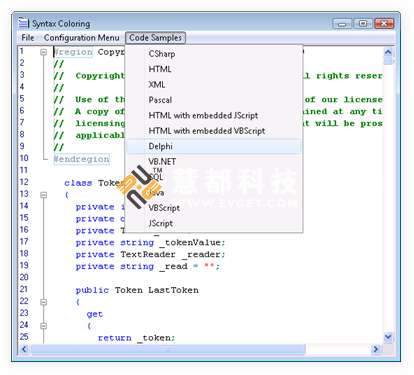The height and width of the screenshot is (375, 414).
Task: Collapse the #region fold marker on line 1
Action: [43, 52]
